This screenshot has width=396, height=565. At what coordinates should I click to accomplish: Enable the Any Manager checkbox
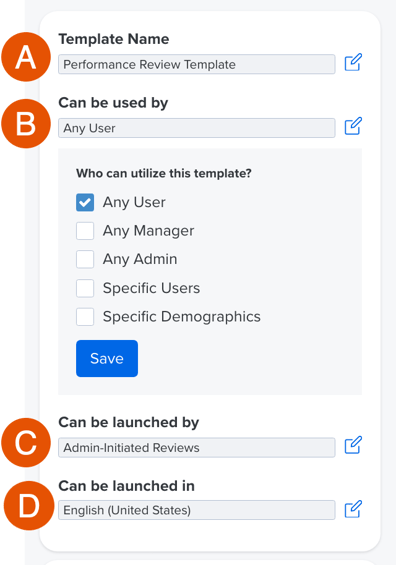pos(85,231)
